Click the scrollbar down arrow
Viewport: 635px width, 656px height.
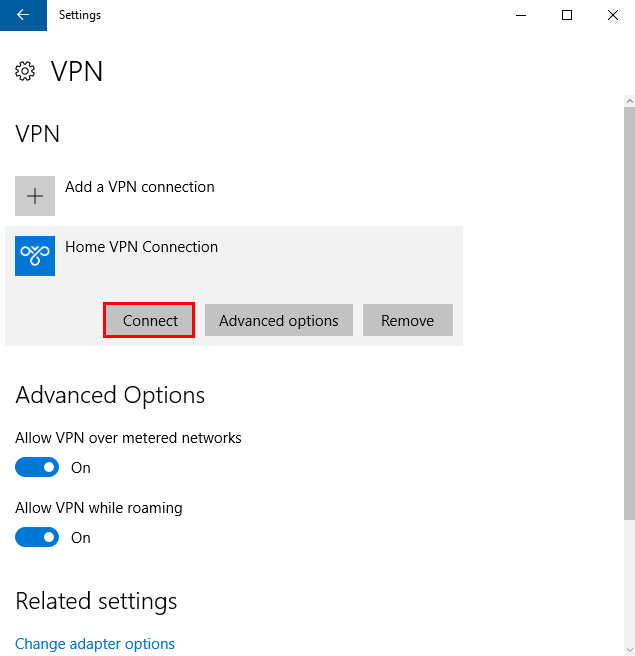click(628, 648)
